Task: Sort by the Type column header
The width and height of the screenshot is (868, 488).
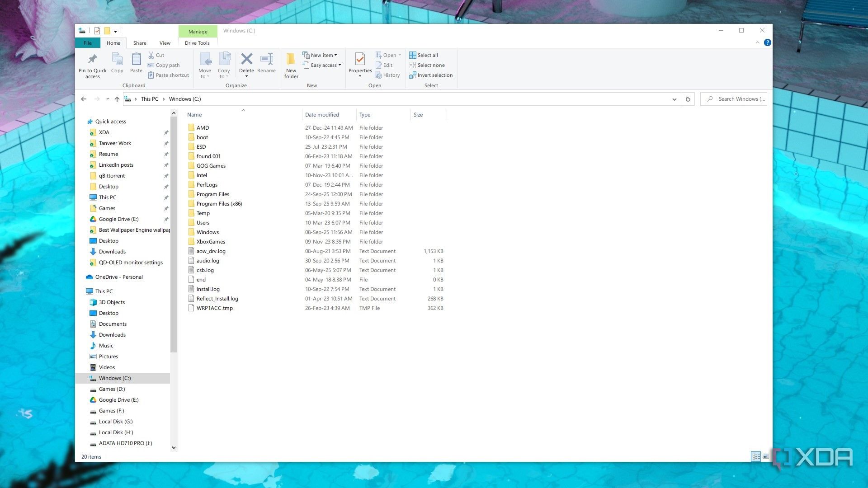Action: [x=383, y=115]
